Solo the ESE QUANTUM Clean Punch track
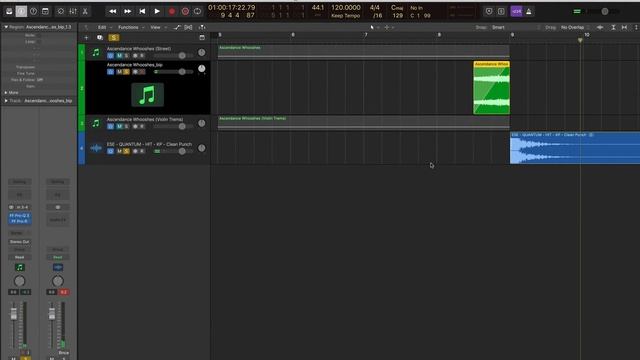 127,151
